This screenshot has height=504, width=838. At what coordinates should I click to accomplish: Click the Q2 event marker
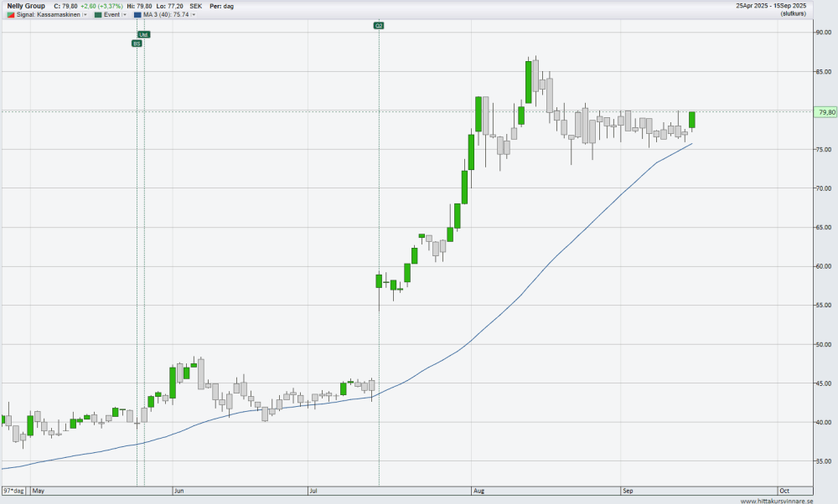tap(379, 26)
